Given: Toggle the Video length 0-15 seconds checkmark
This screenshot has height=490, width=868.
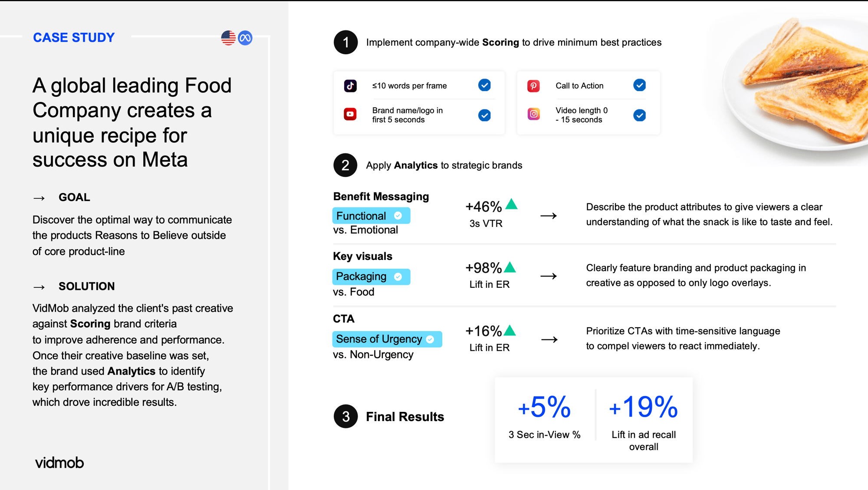Looking at the screenshot, I should coord(639,115).
